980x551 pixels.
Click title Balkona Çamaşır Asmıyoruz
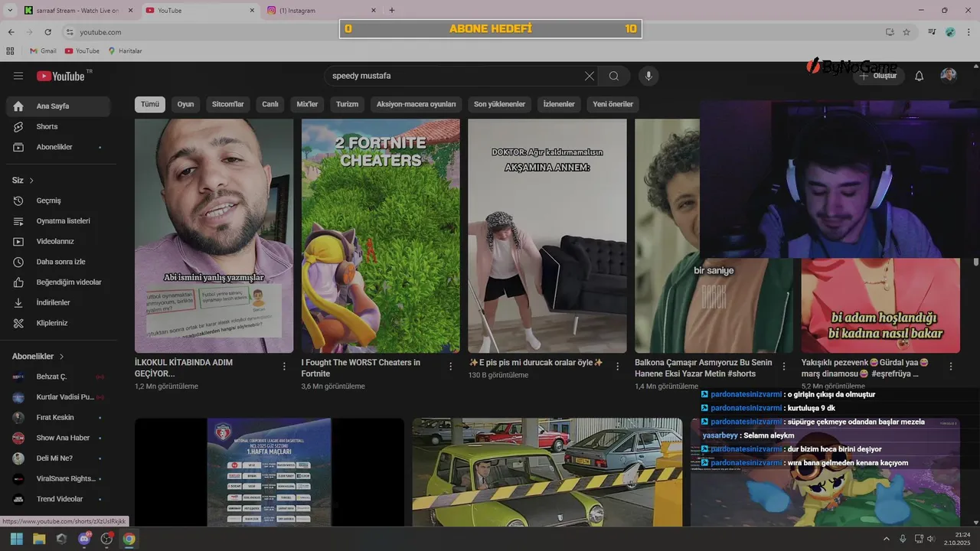(704, 368)
